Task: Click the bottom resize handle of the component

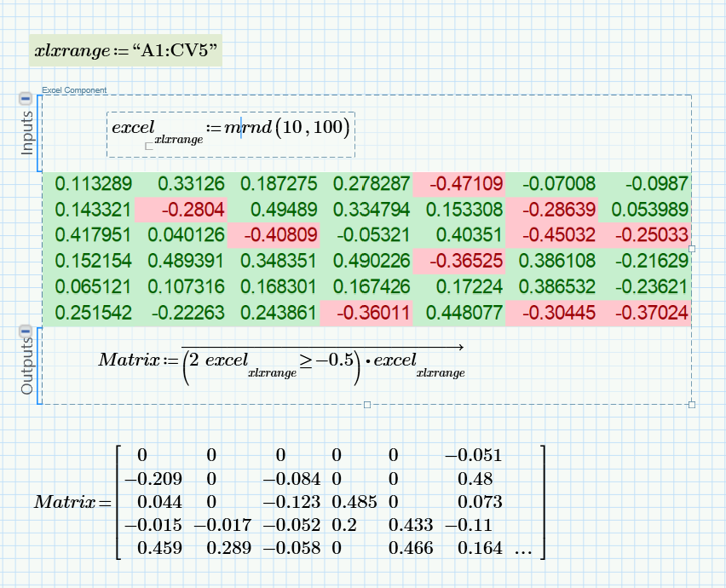Action: [366, 404]
